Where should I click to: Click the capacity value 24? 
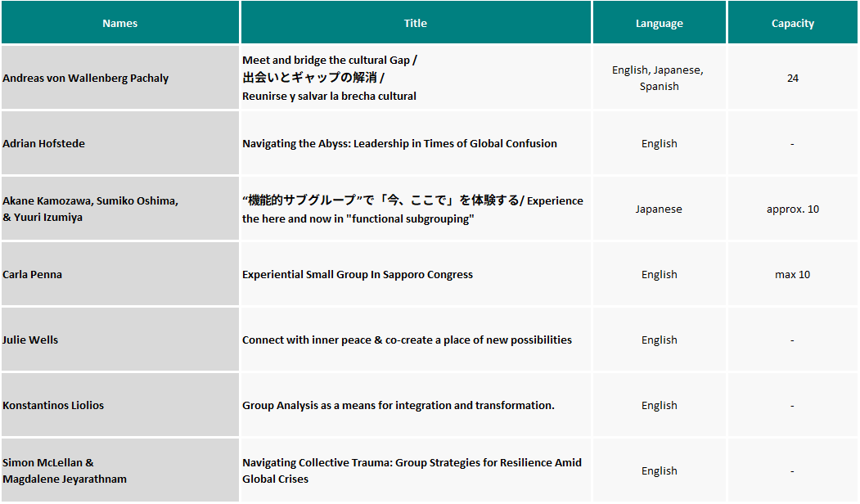click(793, 78)
